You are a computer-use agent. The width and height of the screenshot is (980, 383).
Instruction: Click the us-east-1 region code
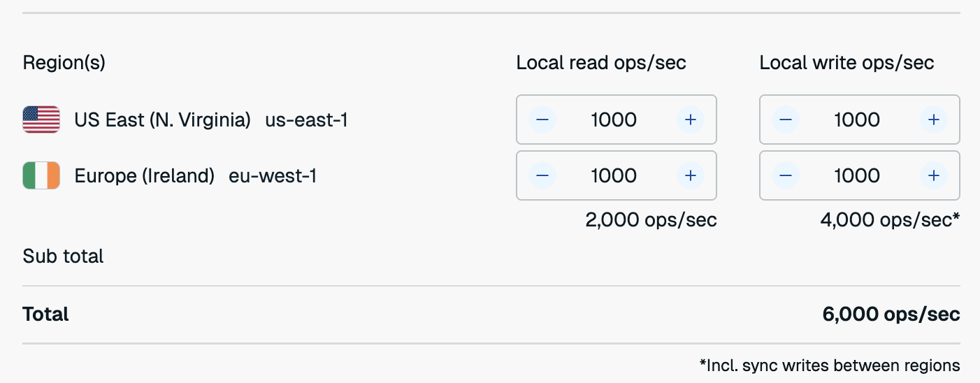pyautogui.click(x=306, y=120)
